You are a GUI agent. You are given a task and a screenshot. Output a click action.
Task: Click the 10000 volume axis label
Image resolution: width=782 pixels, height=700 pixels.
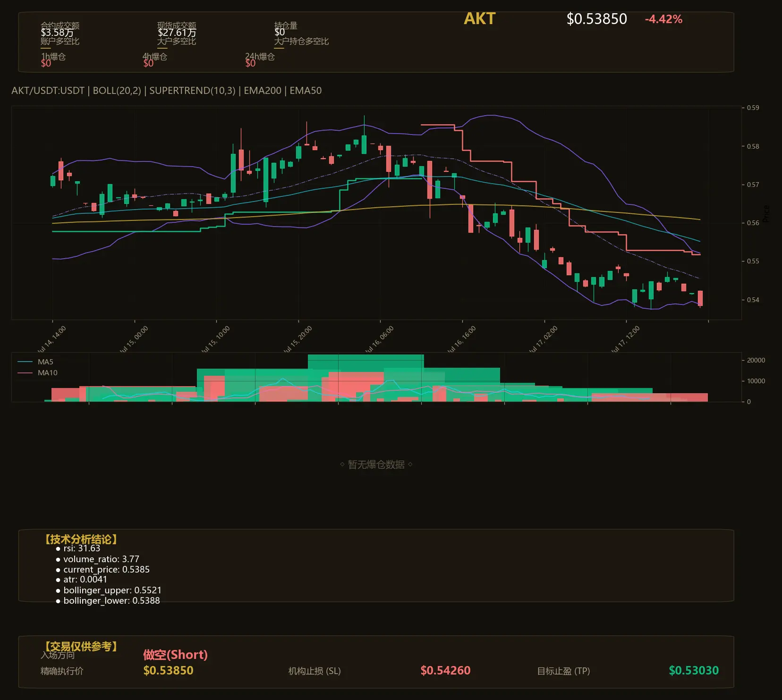756,381
